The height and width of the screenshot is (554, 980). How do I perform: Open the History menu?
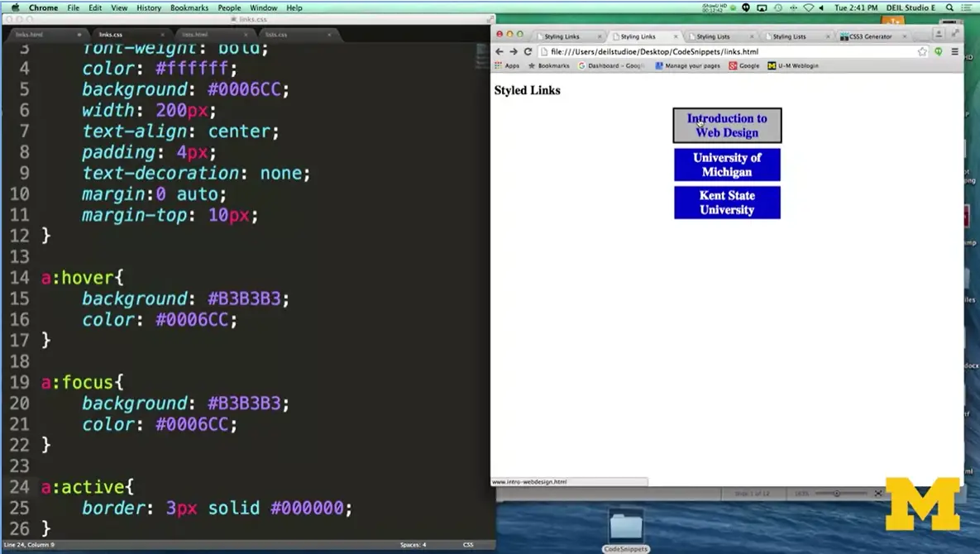click(x=149, y=7)
